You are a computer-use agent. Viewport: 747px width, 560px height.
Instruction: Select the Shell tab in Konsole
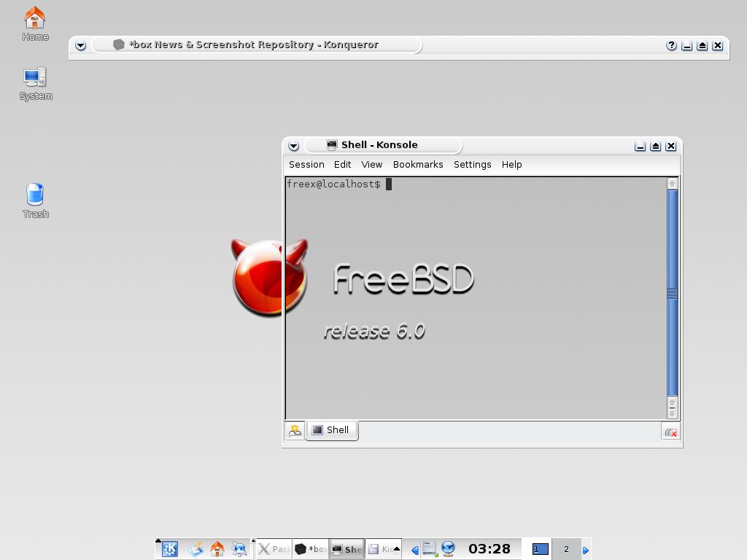(x=332, y=430)
